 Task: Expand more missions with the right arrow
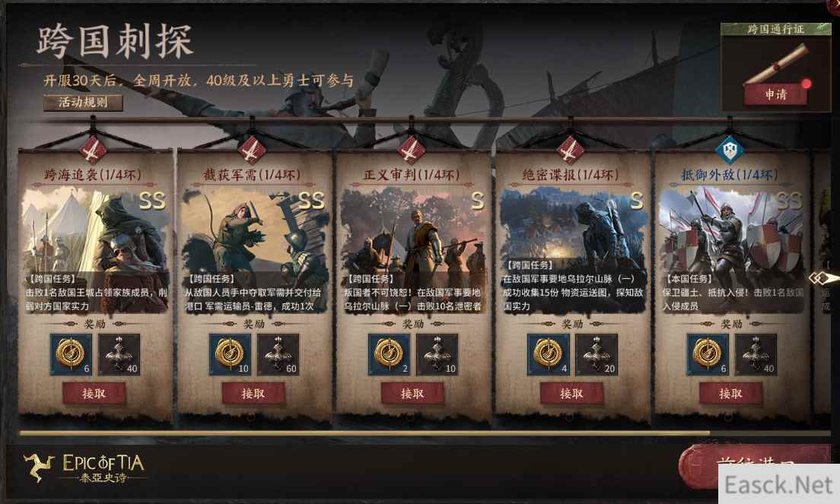pyautogui.click(x=824, y=277)
